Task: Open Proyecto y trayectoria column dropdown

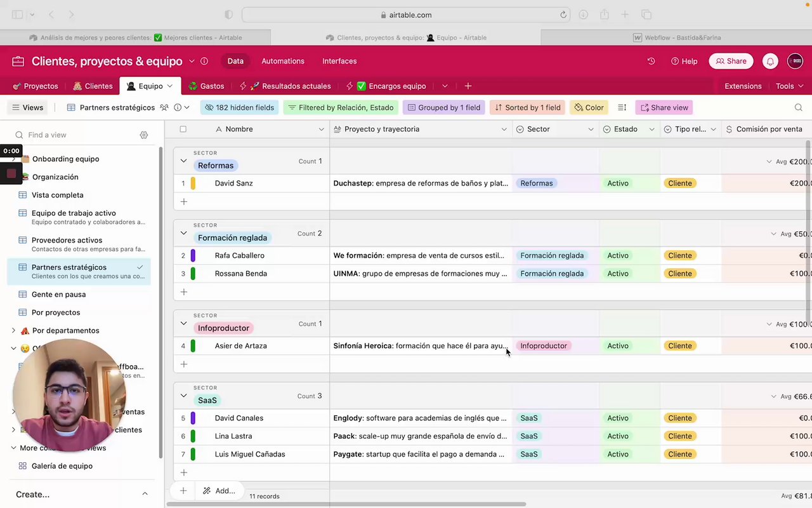Action: pos(504,129)
